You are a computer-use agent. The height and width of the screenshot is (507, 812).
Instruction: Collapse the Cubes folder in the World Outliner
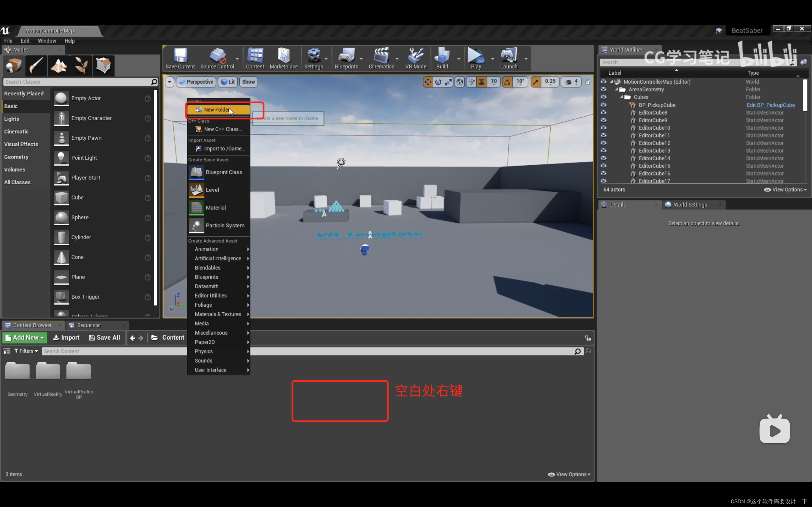click(x=621, y=97)
